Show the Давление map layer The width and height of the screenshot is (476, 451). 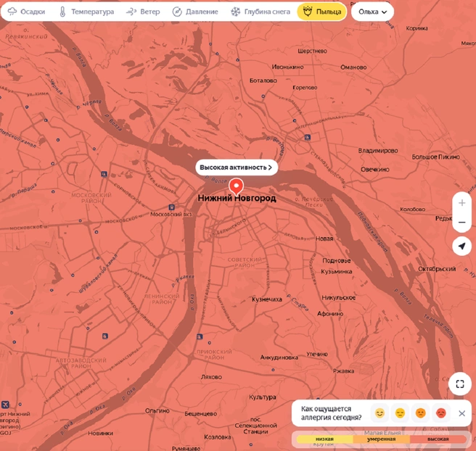pyautogui.click(x=195, y=12)
